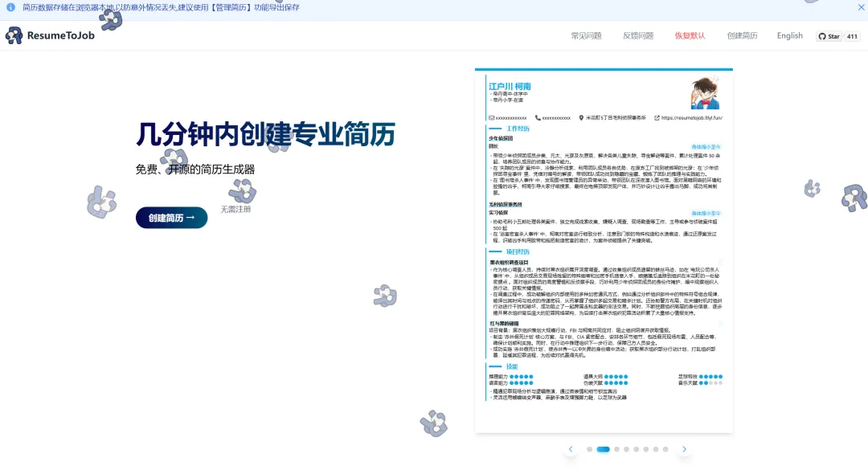Image resolution: width=868 pixels, height=474 pixels.
Task: Click the 411 star count badge
Action: pyautogui.click(x=852, y=36)
